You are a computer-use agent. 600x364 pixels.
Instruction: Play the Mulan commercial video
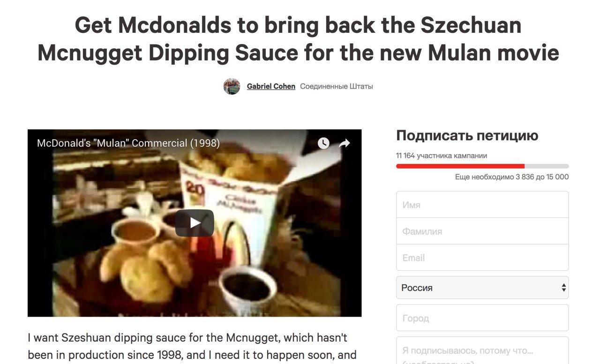pos(195,223)
